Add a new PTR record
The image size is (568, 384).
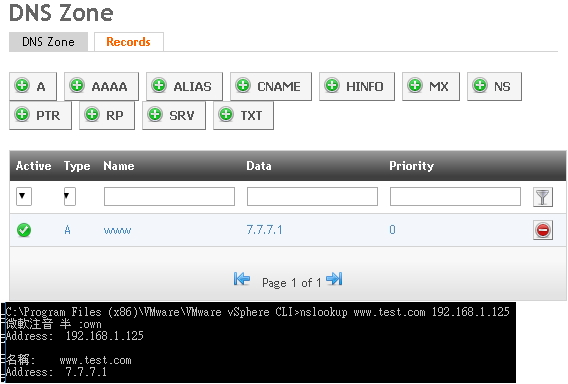[x=40, y=115]
